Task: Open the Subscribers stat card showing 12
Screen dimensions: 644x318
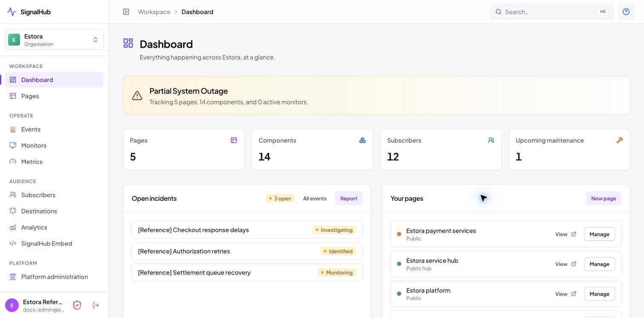Action: [x=441, y=150]
